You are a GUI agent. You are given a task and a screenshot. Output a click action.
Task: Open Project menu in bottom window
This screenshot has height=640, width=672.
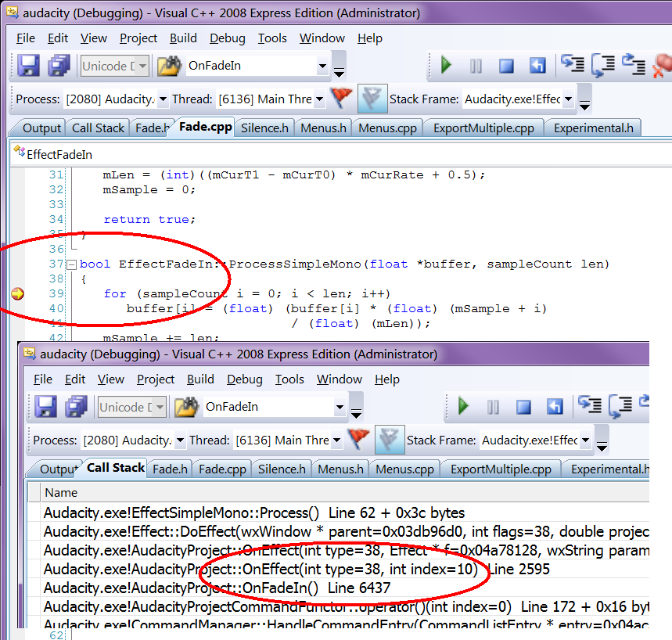tap(156, 379)
